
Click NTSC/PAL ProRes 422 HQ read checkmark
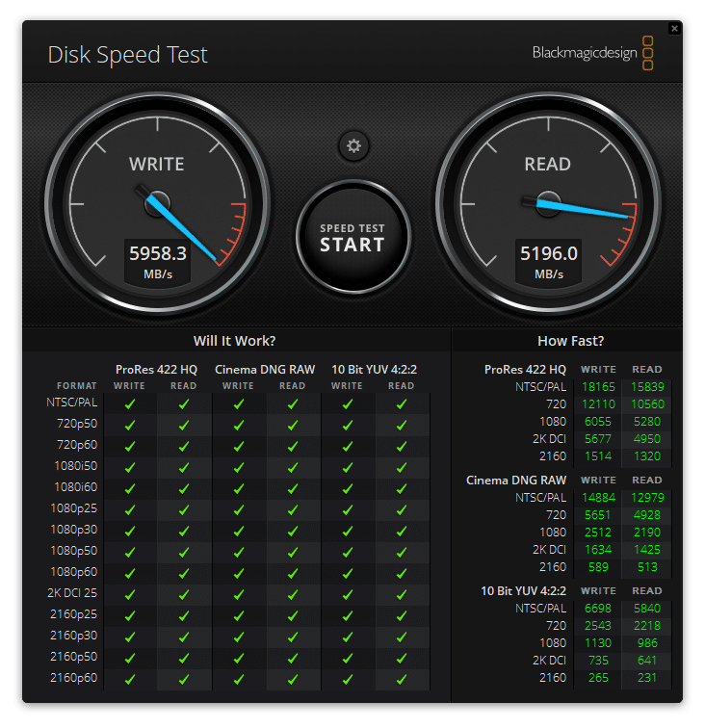(184, 403)
